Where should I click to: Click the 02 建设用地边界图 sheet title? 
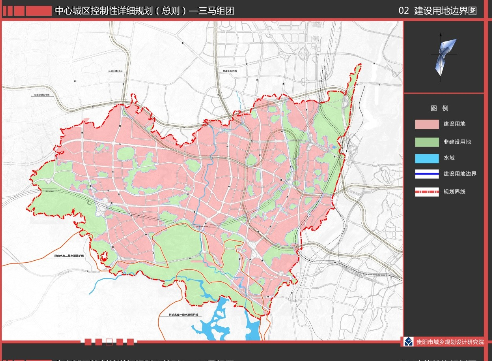438,11
